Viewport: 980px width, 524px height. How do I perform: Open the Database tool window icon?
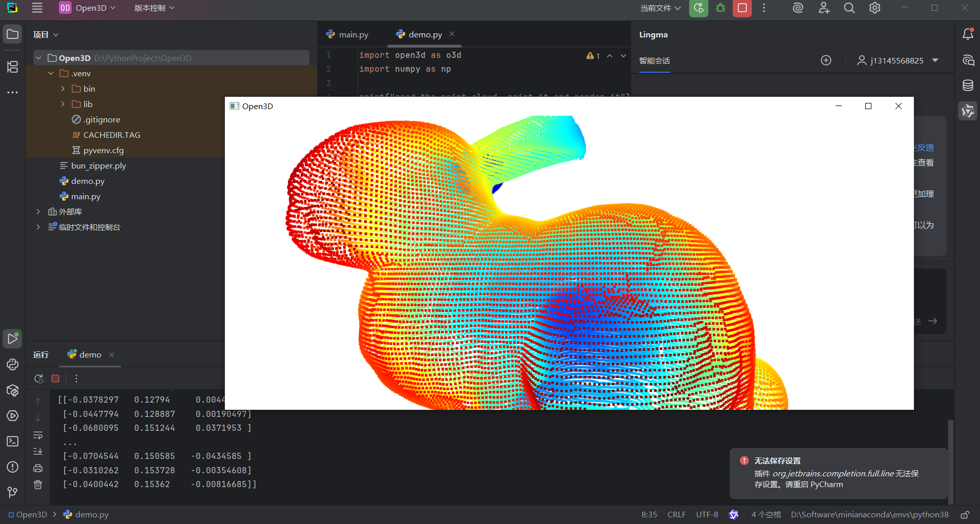pyautogui.click(x=968, y=86)
